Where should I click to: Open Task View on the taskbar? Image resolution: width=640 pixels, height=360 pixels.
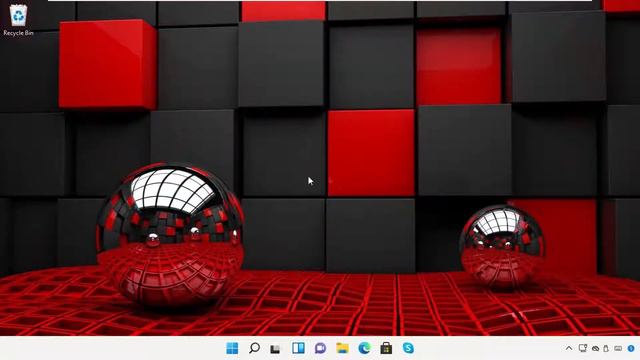[276, 349]
